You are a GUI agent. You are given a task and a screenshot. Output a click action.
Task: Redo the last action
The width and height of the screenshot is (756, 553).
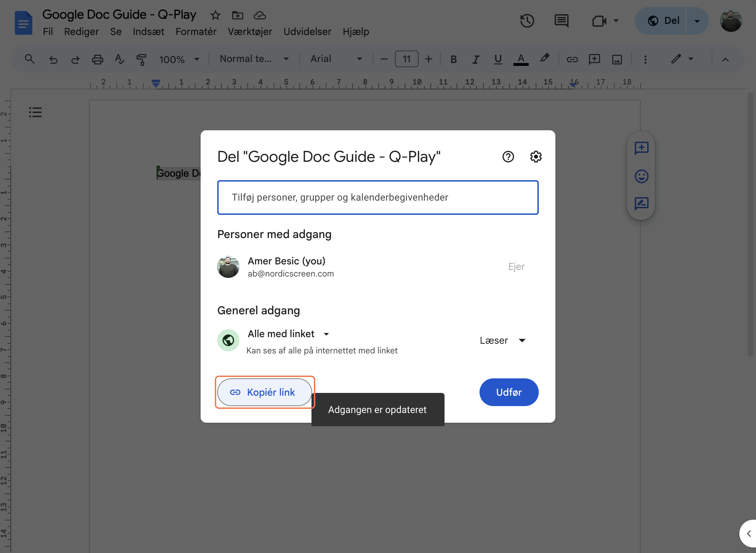click(75, 60)
